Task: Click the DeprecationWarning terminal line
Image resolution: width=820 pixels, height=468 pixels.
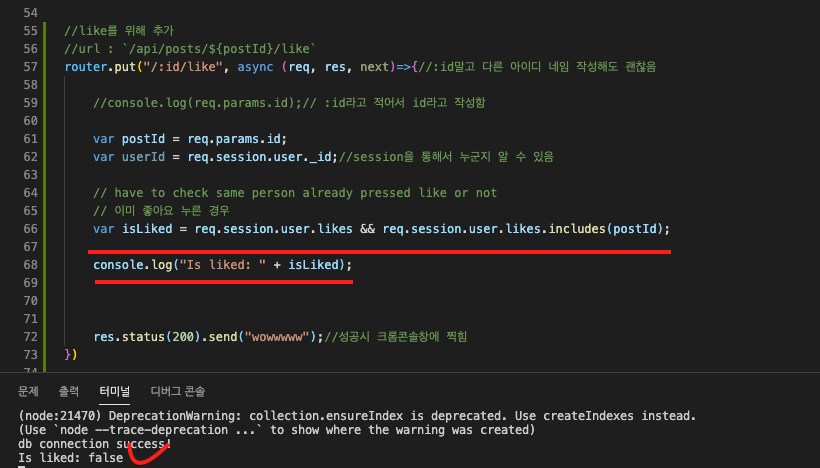Action: point(357,416)
